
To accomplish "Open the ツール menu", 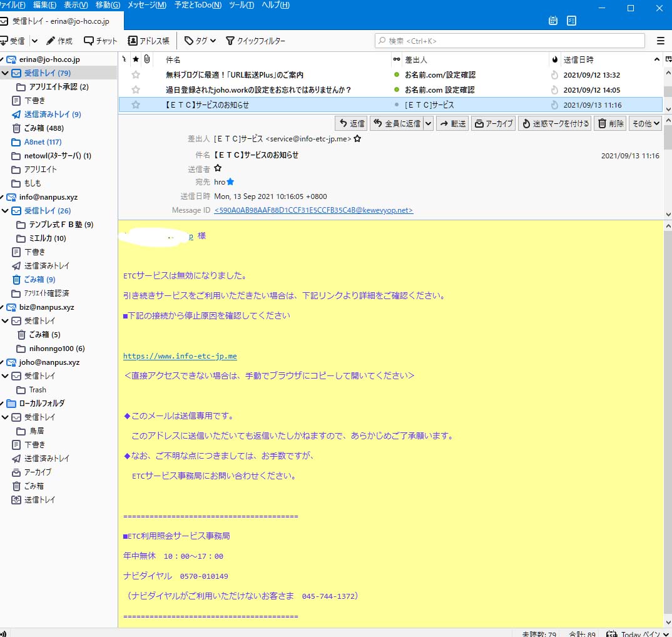I will click(241, 5).
